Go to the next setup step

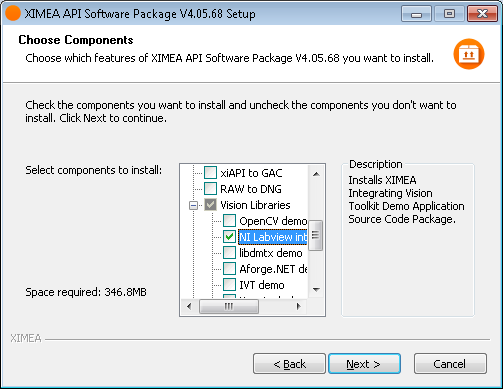[x=364, y=364]
